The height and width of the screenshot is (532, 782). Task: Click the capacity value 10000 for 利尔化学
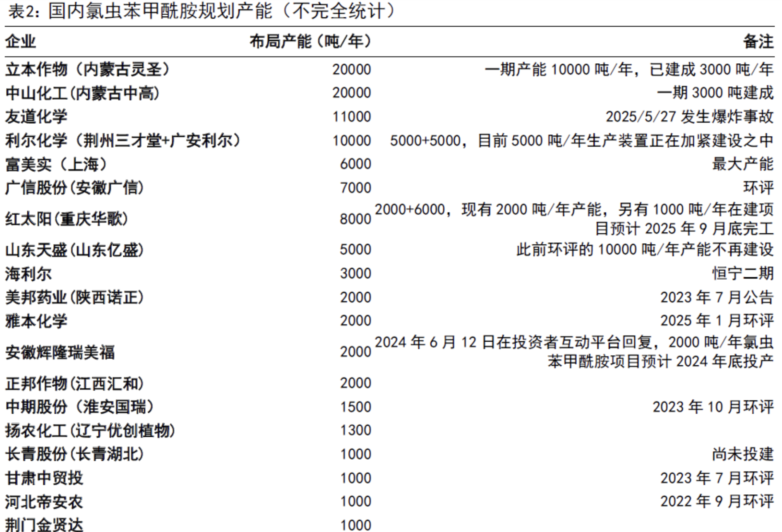[352, 141]
